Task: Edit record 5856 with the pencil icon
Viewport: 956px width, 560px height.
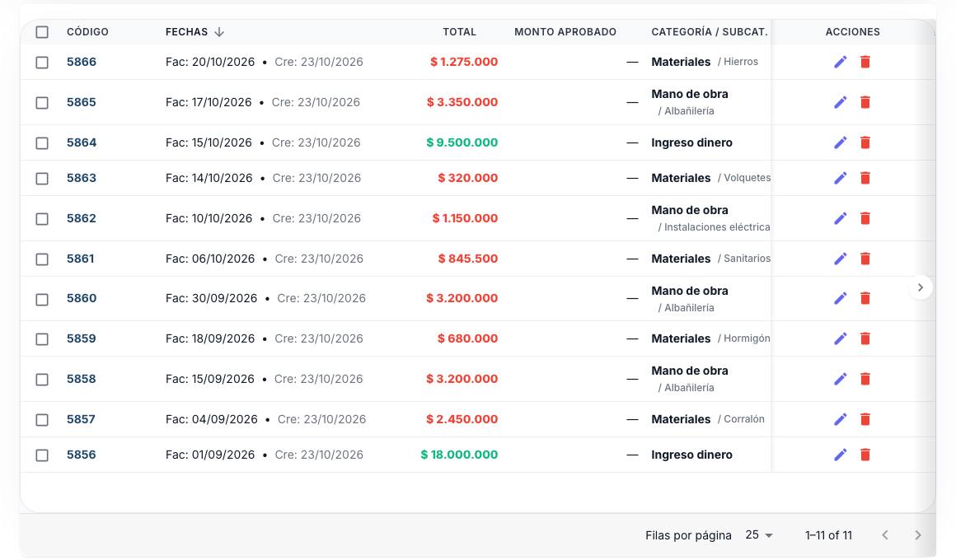Action: coord(840,455)
